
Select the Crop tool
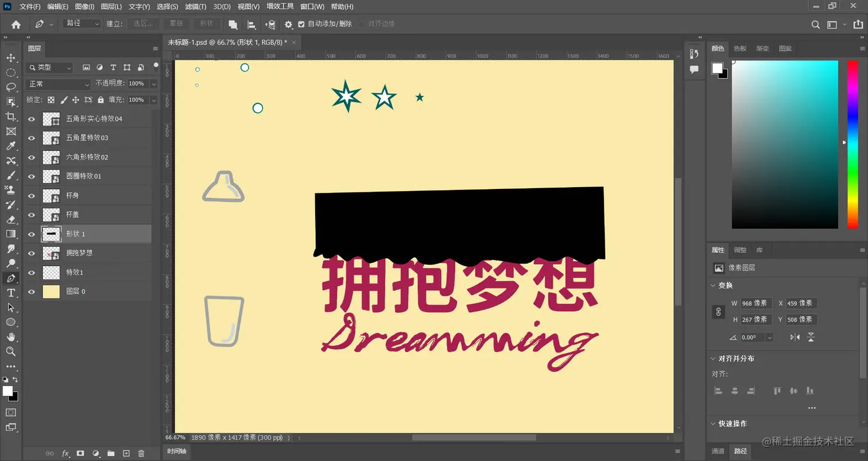pyautogui.click(x=11, y=116)
